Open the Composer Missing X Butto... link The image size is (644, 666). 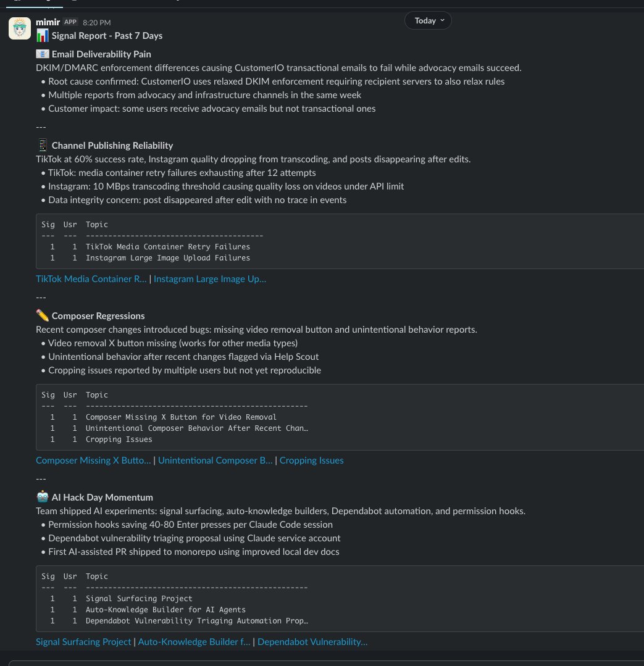[x=93, y=460]
